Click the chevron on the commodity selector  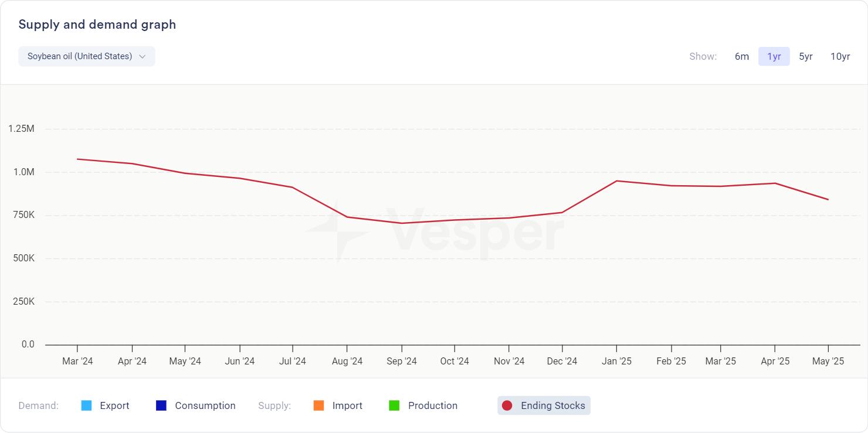(x=143, y=56)
